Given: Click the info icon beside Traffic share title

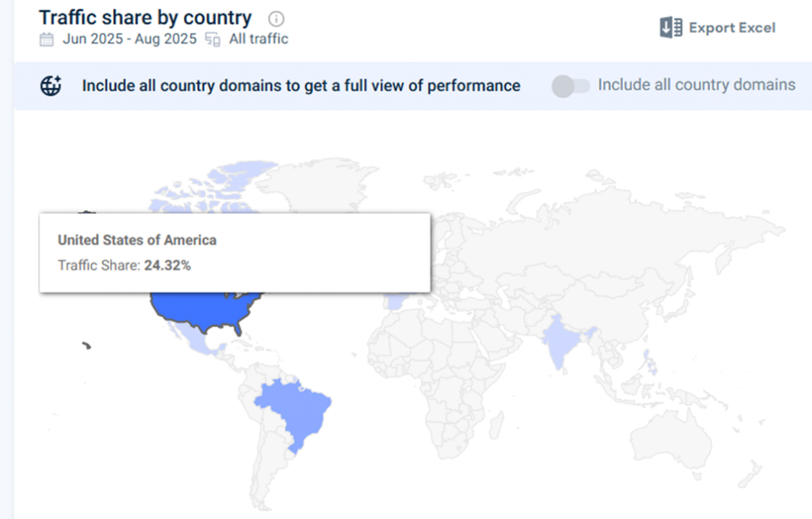Looking at the screenshot, I should (276, 19).
